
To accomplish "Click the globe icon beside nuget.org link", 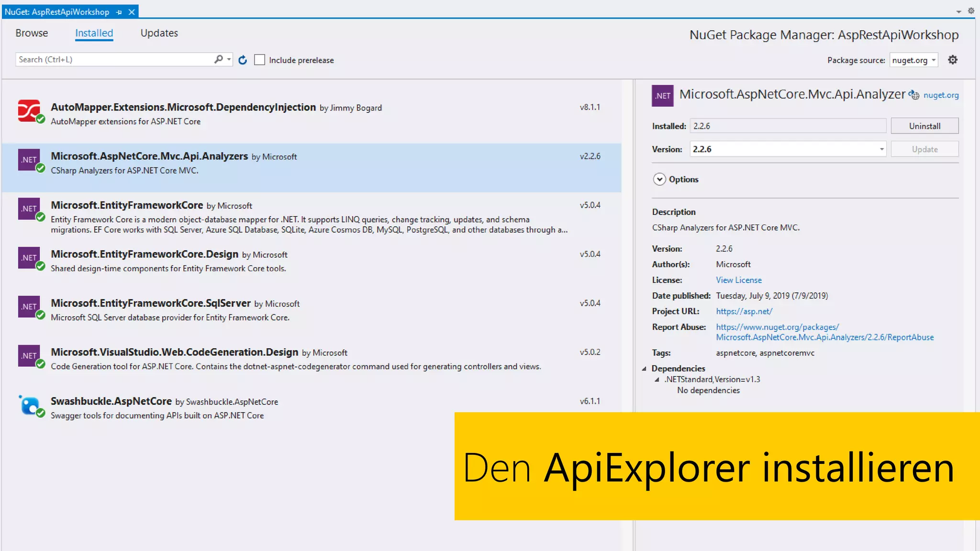I will click(914, 95).
